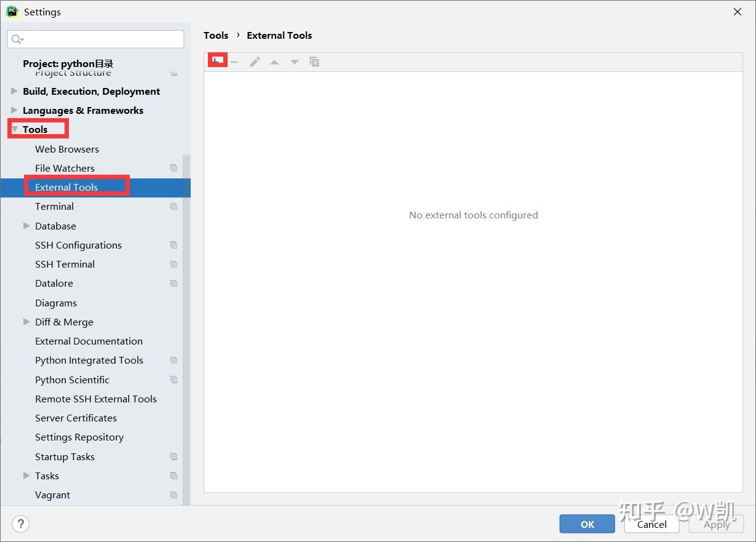Collapse the Tools section
This screenshot has height=542, width=756.
coord(15,129)
